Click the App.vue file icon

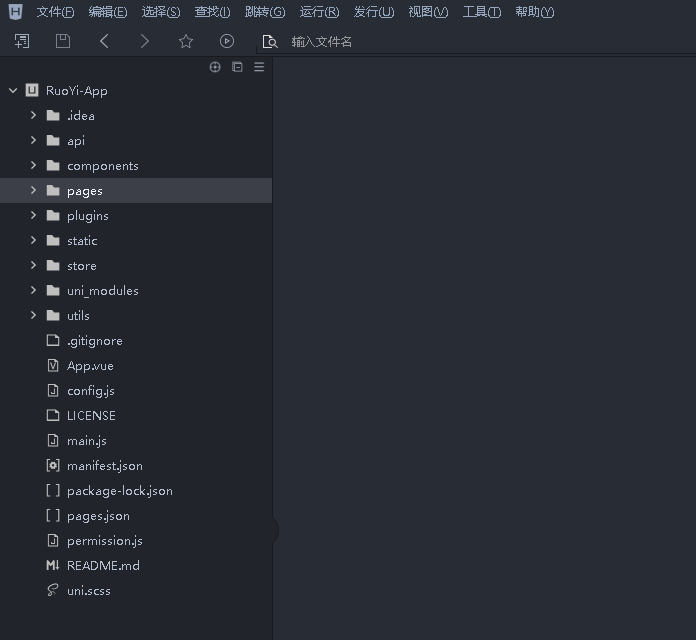53,366
